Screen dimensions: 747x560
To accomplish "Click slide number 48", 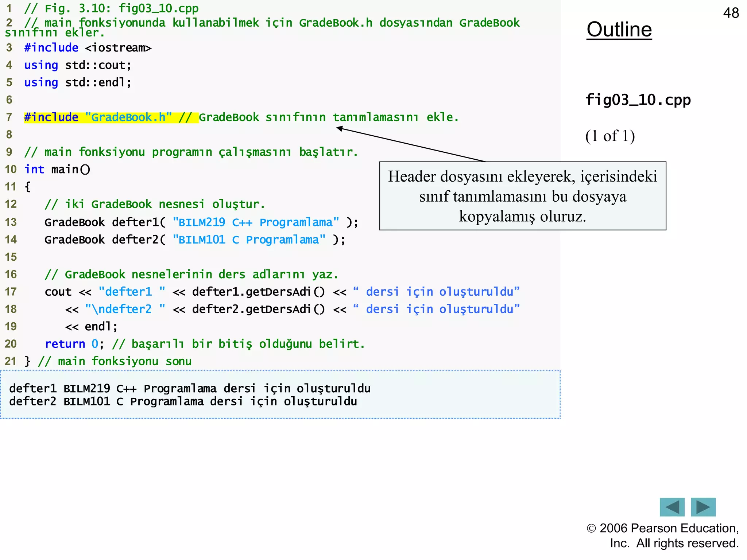I will pos(731,13).
